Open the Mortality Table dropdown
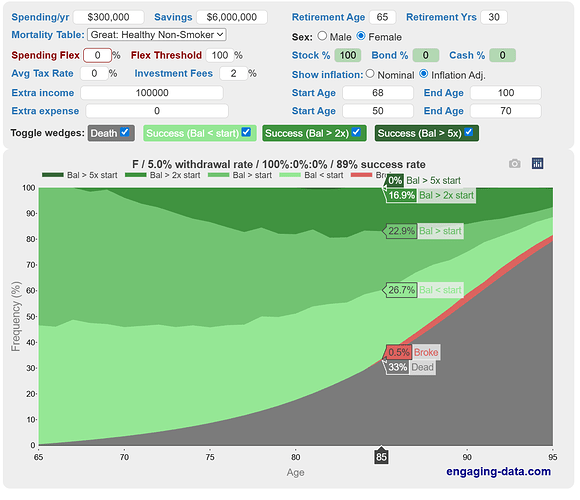 coord(157,35)
